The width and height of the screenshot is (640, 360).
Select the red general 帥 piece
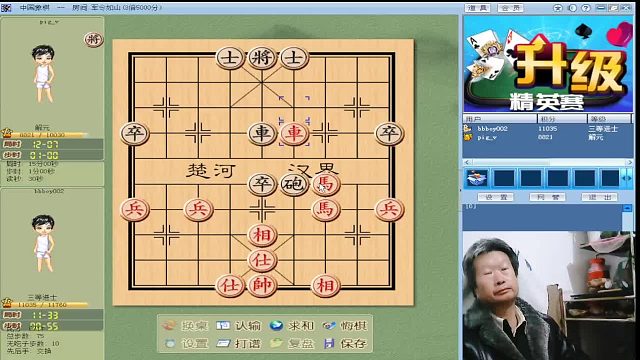tap(262, 285)
